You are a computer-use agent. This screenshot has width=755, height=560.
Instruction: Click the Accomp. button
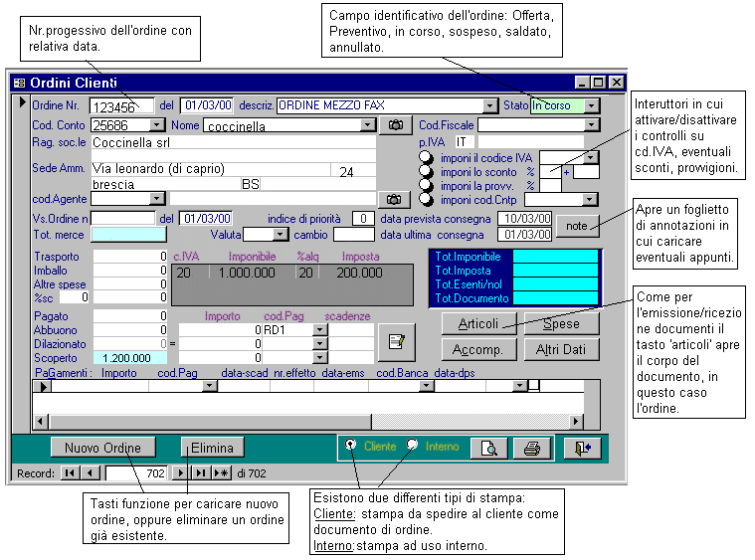478,349
